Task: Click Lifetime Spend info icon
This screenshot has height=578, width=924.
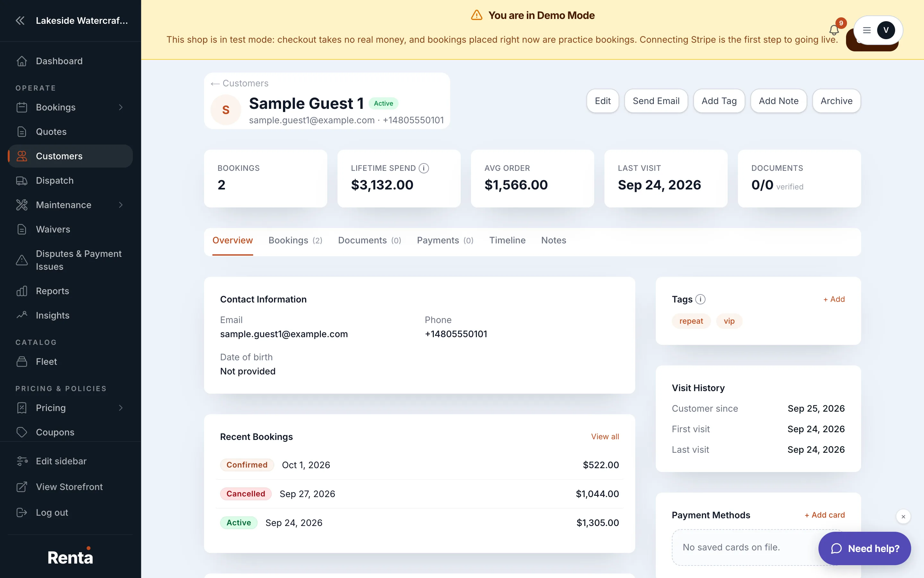Action: [x=424, y=168]
